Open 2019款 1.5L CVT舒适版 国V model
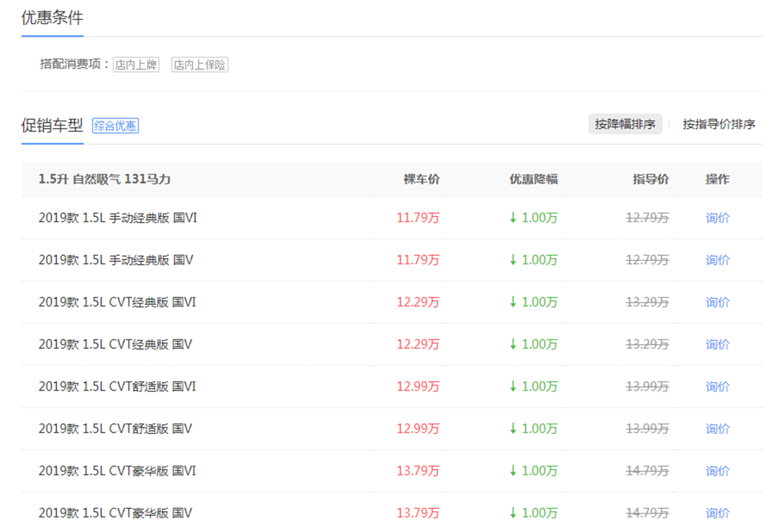 (115, 429)
